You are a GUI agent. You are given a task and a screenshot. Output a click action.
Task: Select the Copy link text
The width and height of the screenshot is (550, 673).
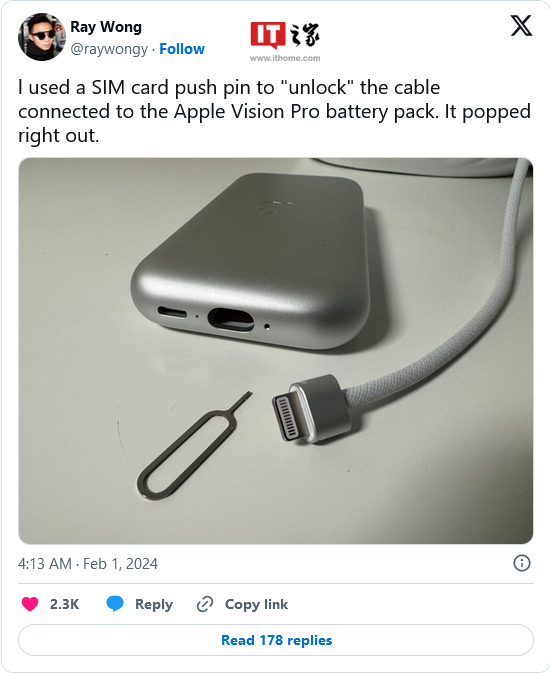click(256, 604)
